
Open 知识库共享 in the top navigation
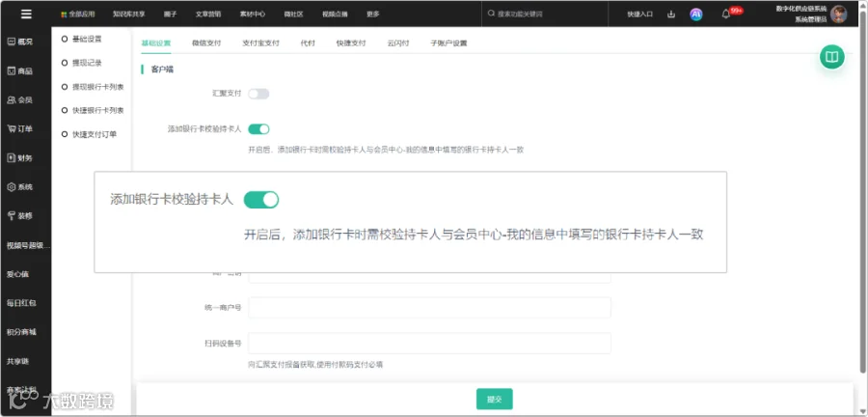coord(129,14)
